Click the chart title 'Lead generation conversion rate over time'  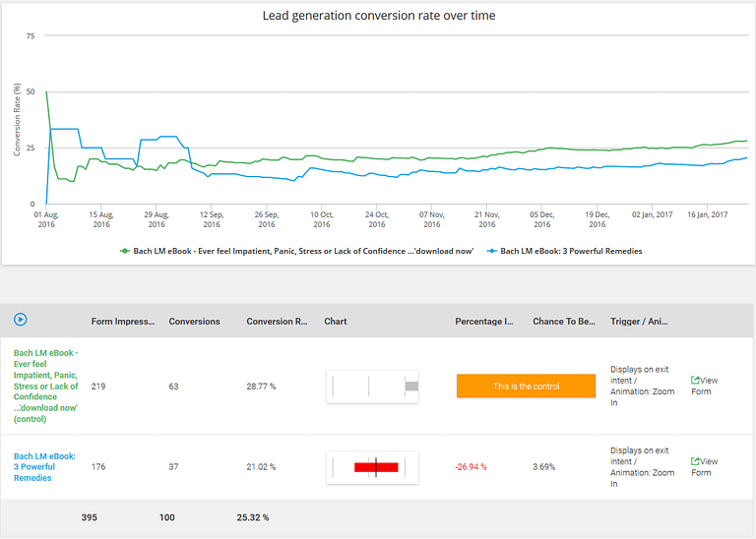coord(378,16)
